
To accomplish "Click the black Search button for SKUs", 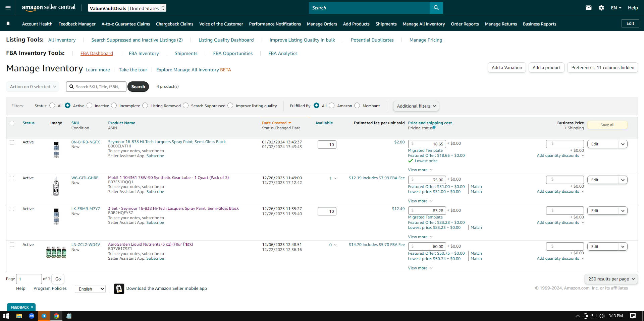I will [x=138, y=86].
